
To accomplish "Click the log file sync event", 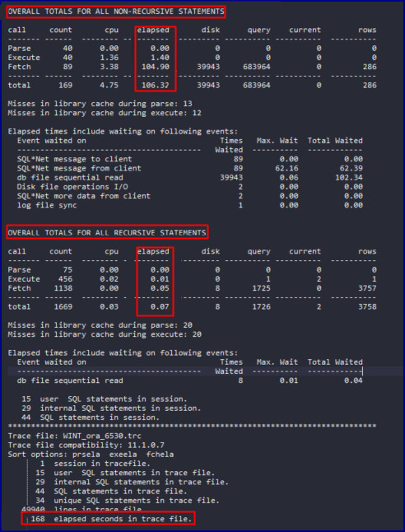I will pyautogui.click(x=47, y=205).
